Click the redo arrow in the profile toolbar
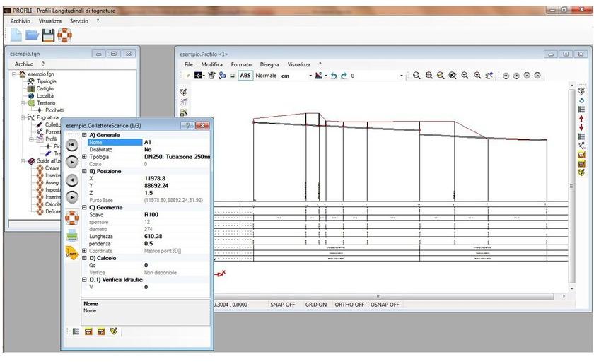Image resolution: width=594 pixels, height=364 pixels. click(x=344, y=76)
